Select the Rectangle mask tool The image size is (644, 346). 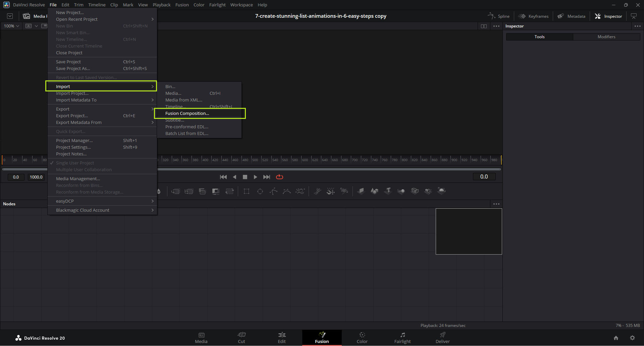247,191
